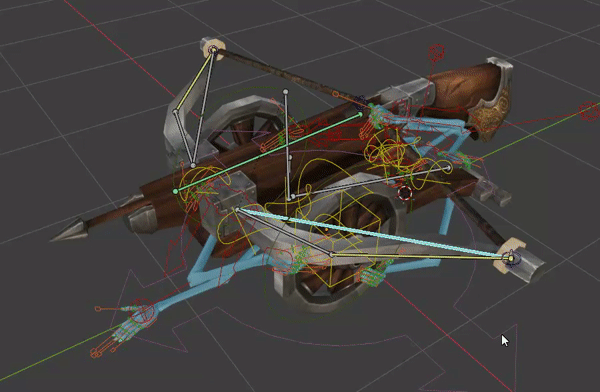Click the yellow bone on upper-left bow limb

(194, 80)
